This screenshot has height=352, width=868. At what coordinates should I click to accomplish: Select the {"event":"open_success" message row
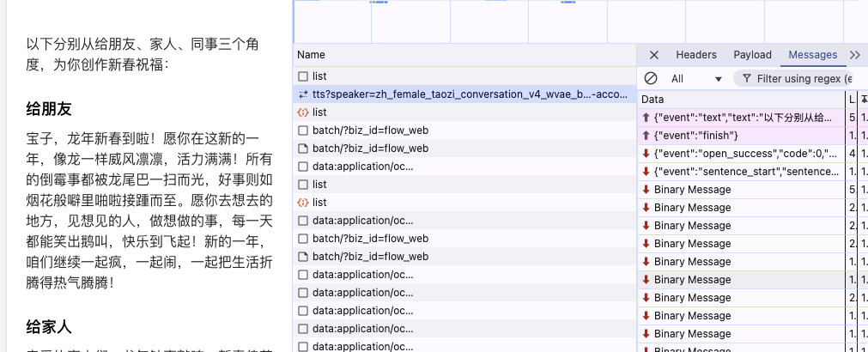742,154
